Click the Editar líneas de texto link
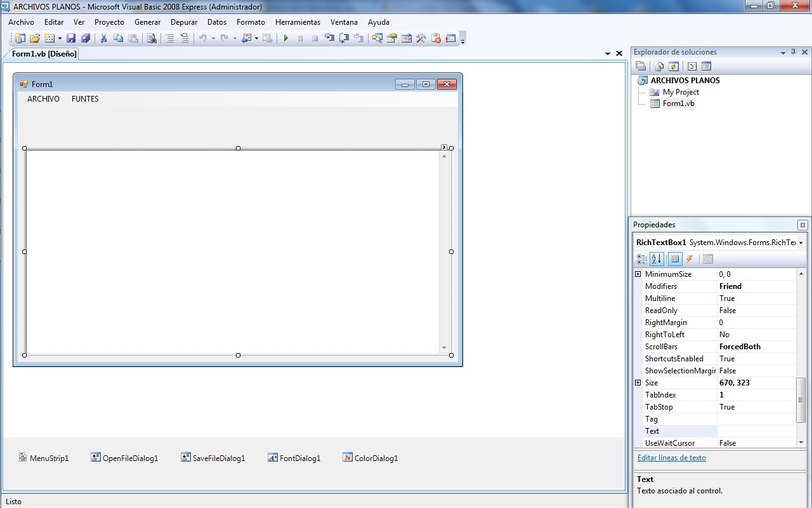 click(671, 457)
